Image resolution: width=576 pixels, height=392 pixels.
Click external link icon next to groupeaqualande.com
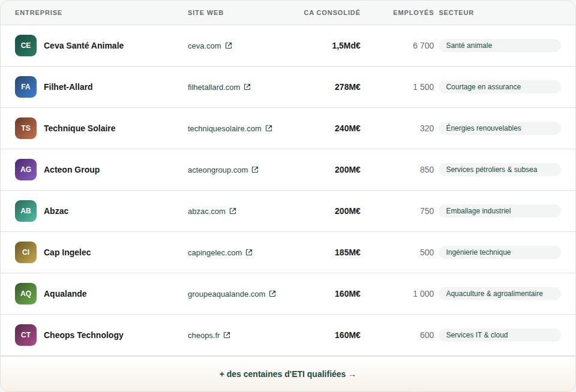click(272, 294)
